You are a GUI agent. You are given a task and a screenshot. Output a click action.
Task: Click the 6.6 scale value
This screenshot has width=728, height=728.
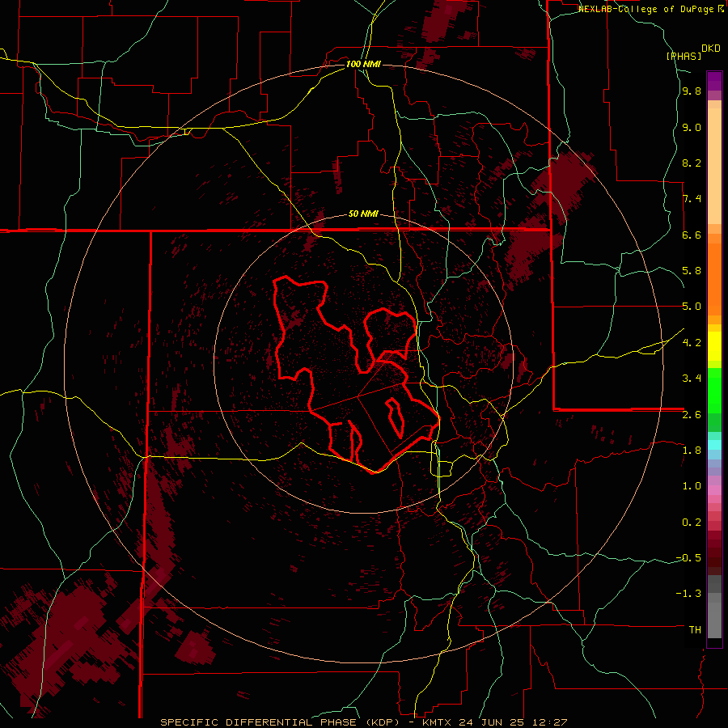(692, 235)
